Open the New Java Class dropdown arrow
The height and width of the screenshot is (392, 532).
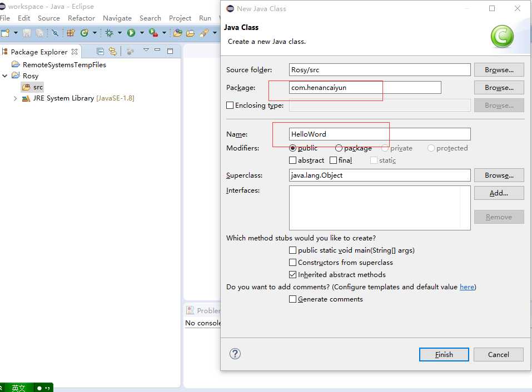click(x=95, y=33)
